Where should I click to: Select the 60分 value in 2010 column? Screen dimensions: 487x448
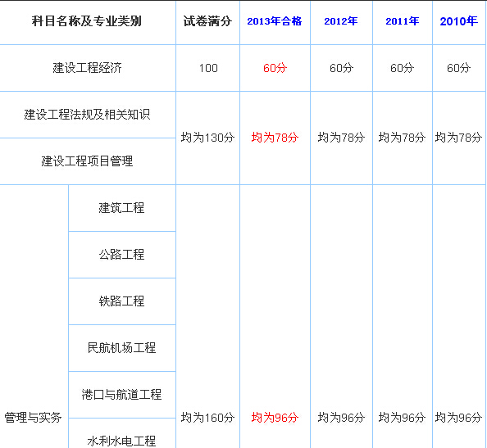(x=459, y=68)
